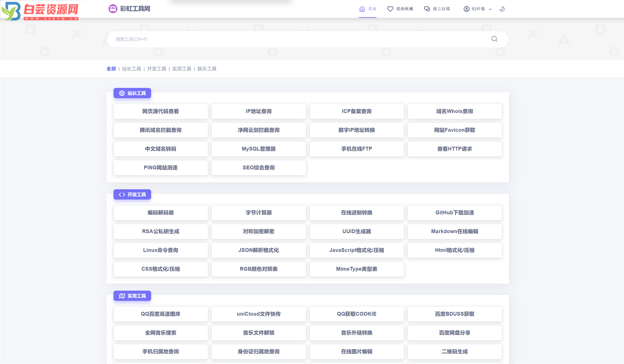Image resolution: width=624 pixels, height=364 pixels.
Task: Click the map icon on 实用工具 label
Action: [x=122, y=296]
